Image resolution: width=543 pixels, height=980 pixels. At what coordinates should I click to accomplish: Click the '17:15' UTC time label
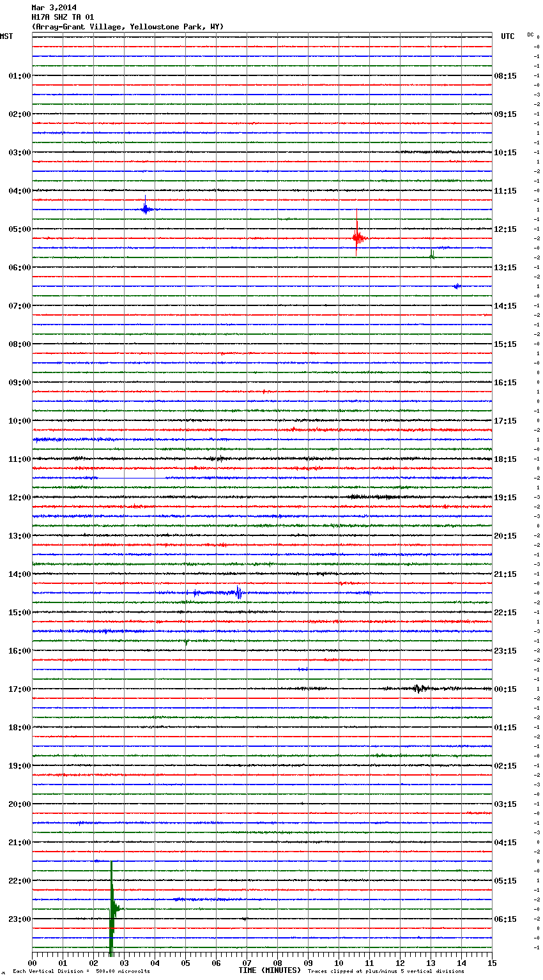[x=505, y=421]
